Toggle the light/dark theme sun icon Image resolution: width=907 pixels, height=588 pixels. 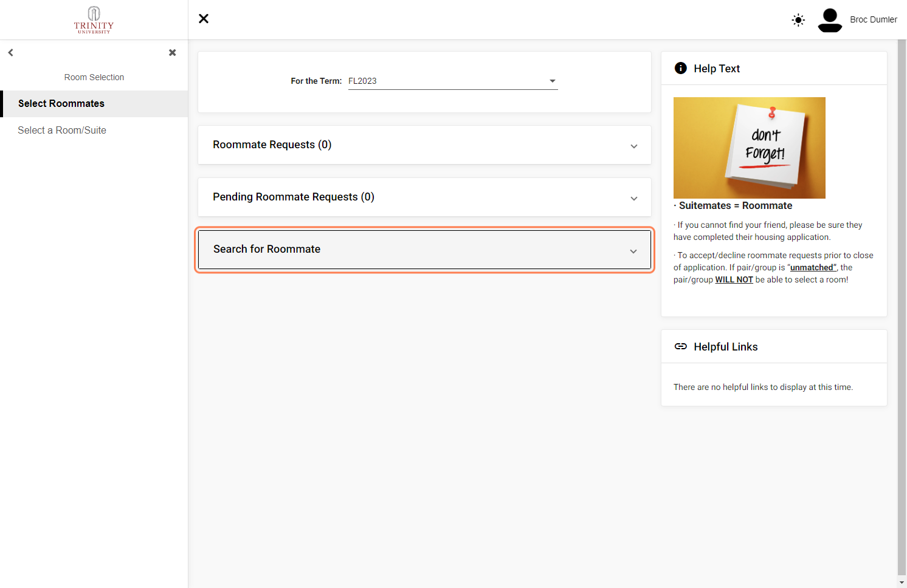tap(798, 20)
